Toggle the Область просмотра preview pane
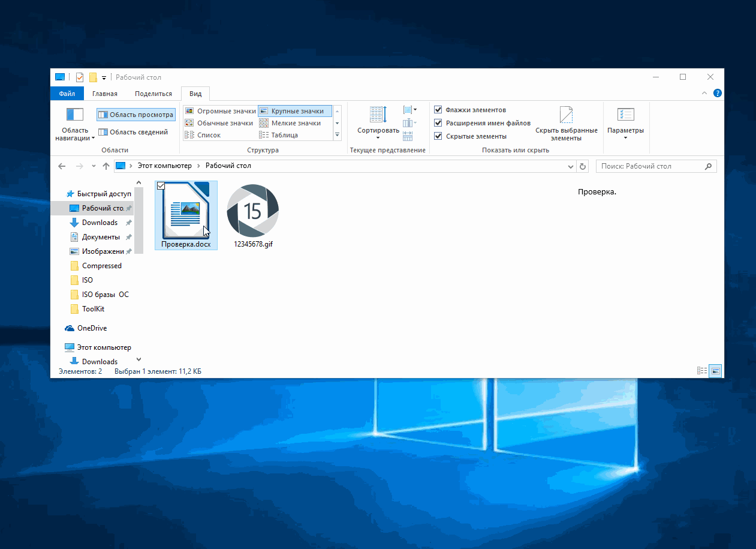 135,115
